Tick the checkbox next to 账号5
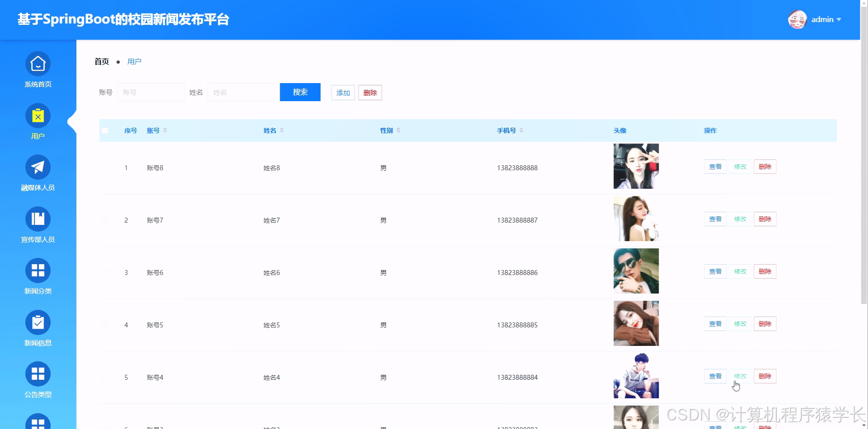 pos(105,325)
